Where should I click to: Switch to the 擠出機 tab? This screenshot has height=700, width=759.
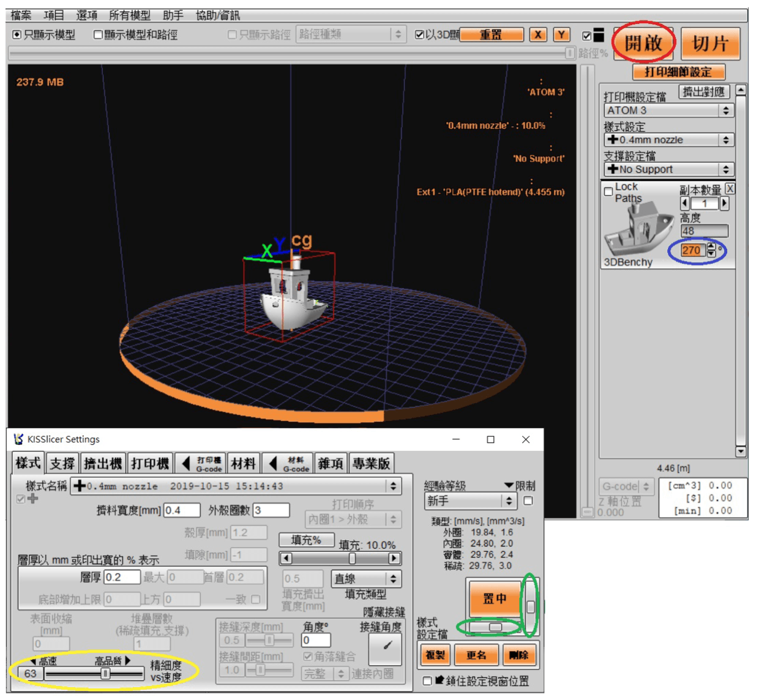point(103,463)
